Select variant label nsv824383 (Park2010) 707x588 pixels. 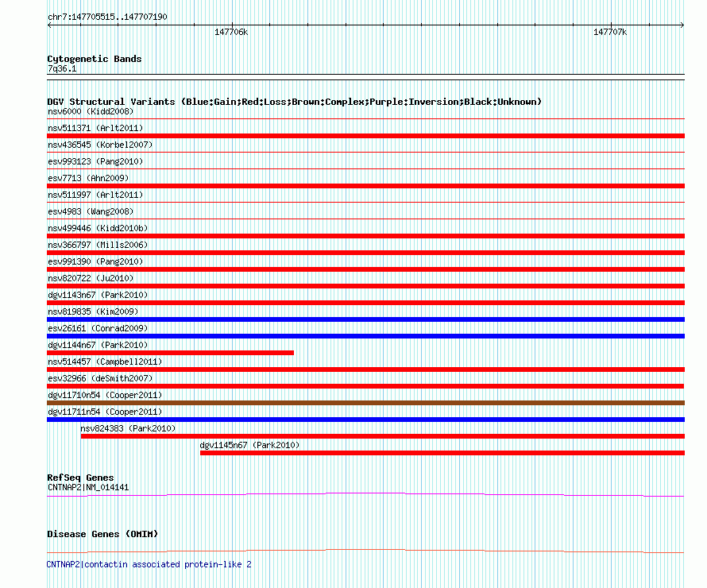click(128, 428)
